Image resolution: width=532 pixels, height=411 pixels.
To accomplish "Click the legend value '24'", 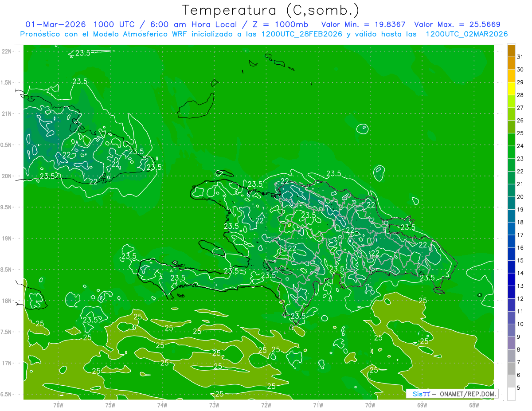I will 520,146.
